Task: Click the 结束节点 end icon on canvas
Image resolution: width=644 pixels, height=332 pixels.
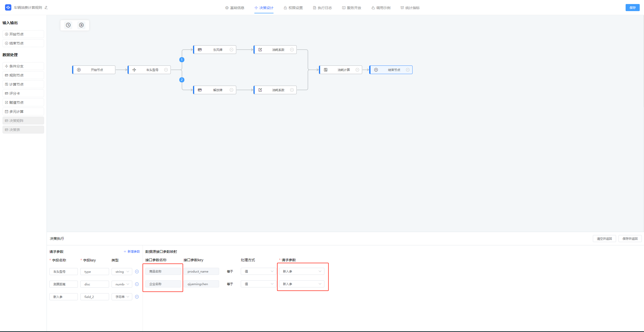Action: click(376, 70)
